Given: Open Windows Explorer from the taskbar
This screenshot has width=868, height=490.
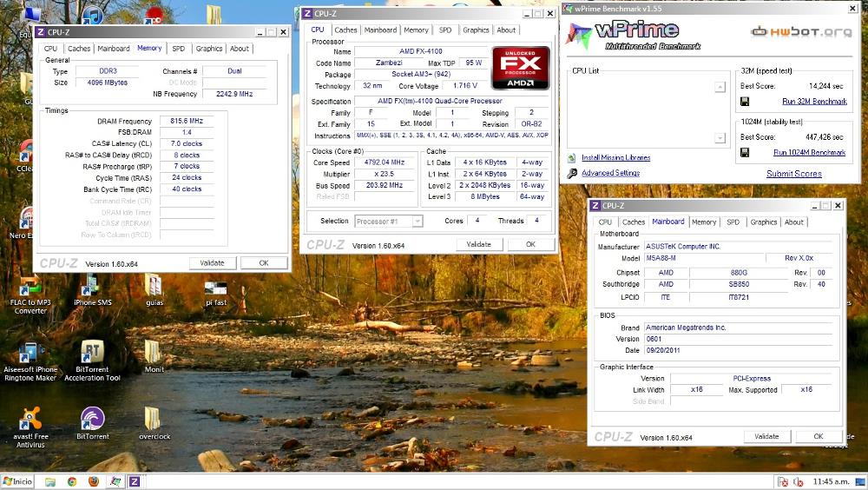Looking at the screenshot, I should point(50,481).
